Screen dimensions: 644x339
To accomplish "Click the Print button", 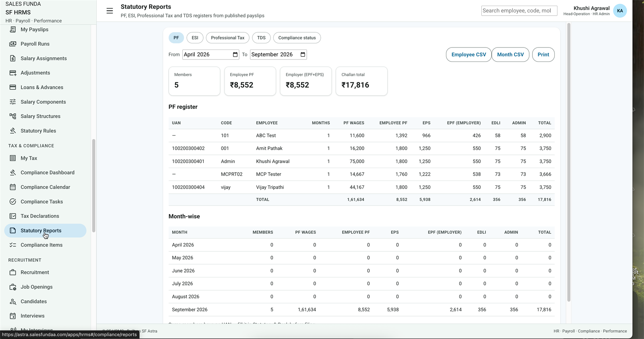I will (543, 55).
